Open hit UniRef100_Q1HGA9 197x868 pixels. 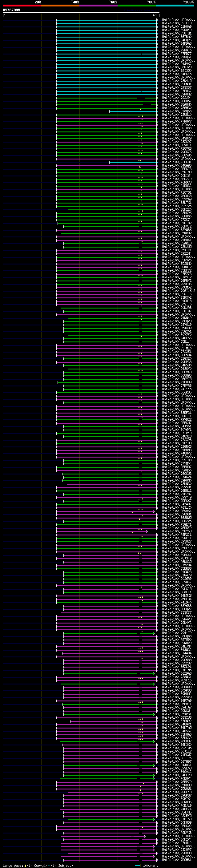(176, 26)
